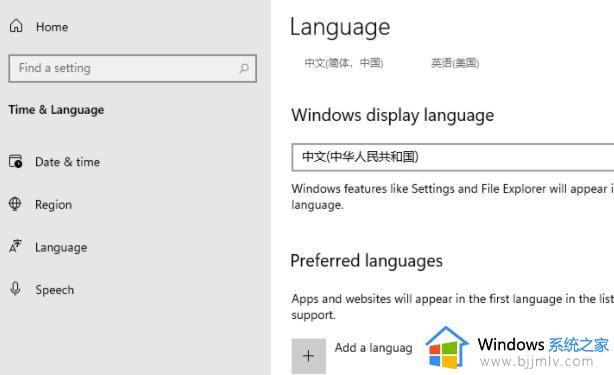This screenshot has width=614, height=375.
Task: Open Language page in sidebar
Action: click(61, 247)
